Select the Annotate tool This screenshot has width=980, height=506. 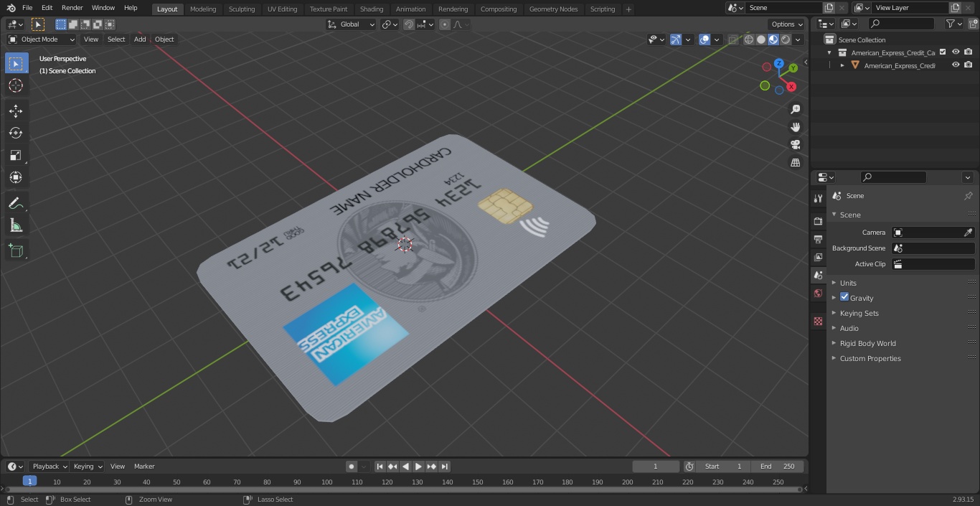[x=16, y=204]
